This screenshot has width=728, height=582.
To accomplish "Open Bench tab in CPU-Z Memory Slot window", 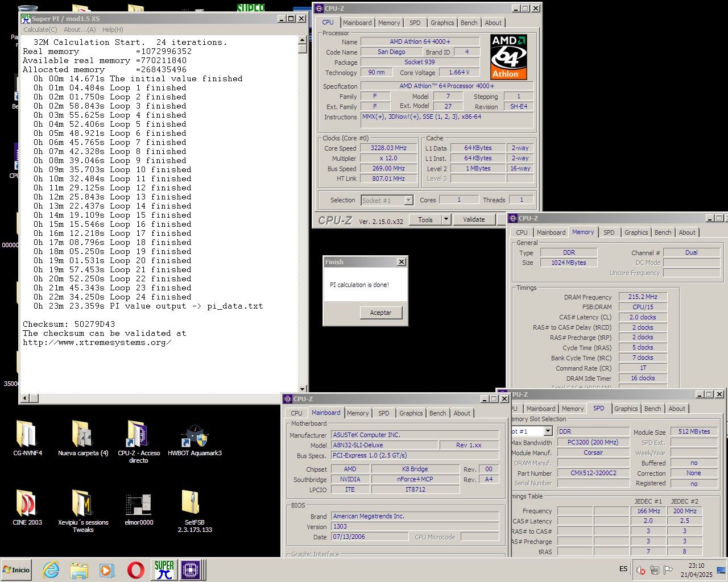I will (x=653, y=409).
